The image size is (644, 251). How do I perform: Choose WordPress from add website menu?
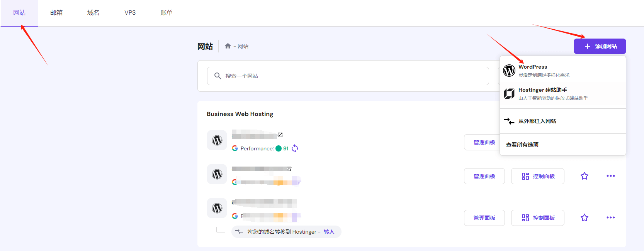point(563,71)
